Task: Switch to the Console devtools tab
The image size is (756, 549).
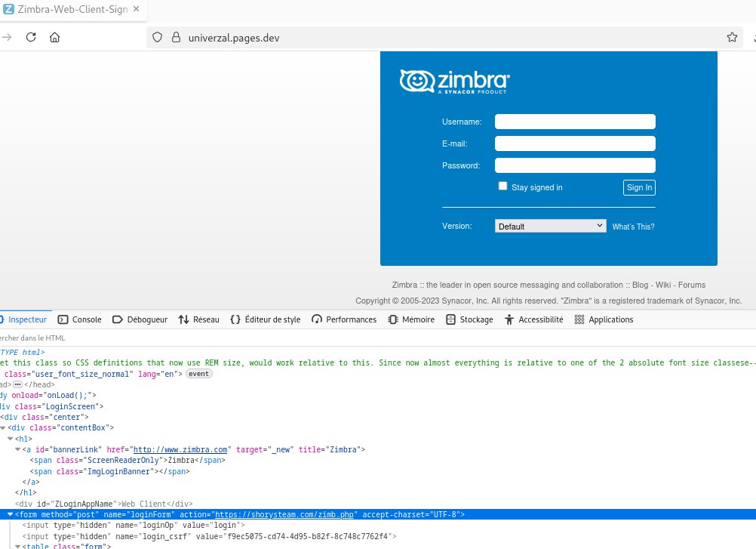Action: [x=79, y=319]
